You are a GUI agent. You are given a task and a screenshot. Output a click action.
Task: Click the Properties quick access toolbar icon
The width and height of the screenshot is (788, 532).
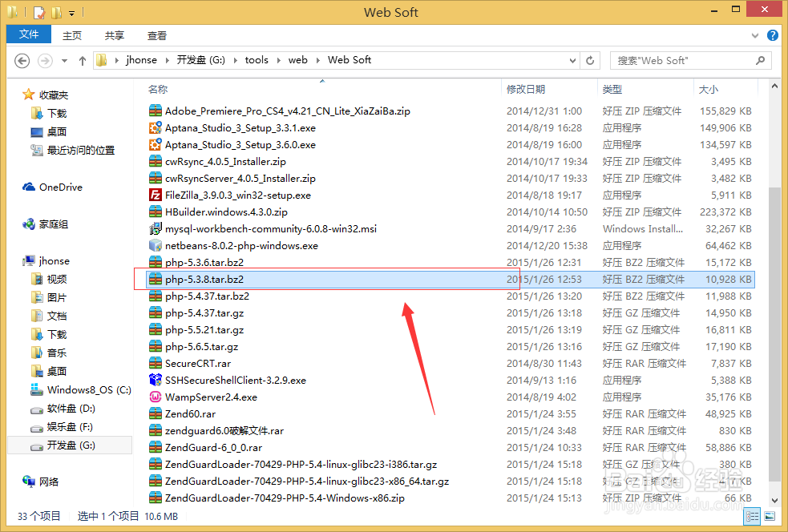pos(39,12)
